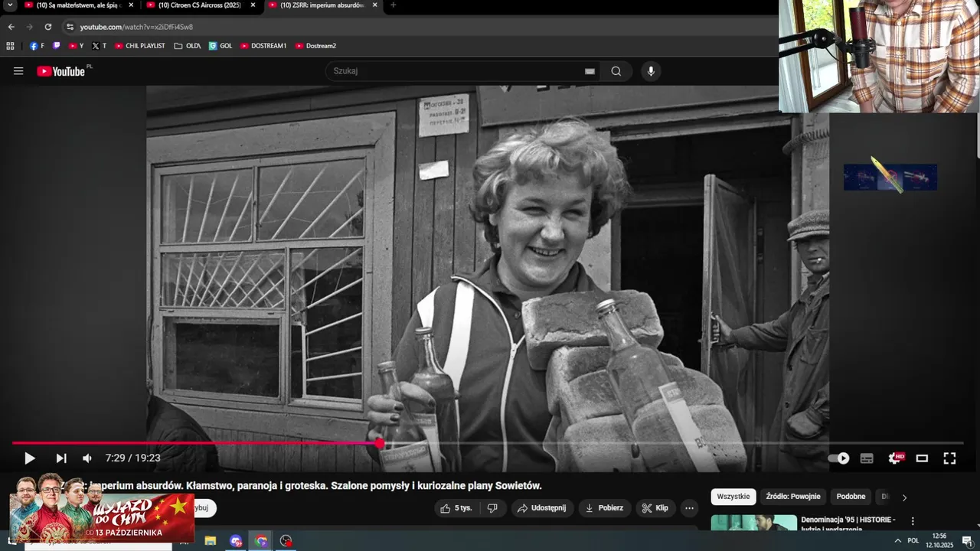The height and width of the screenshot is (551, 980).
Task: Open the GOL bookmark
Action: pyautogui.click(x=220, y=46)
